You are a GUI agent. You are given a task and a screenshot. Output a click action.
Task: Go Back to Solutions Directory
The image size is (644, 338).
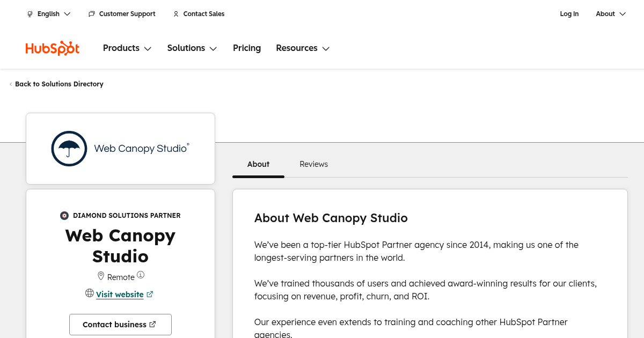[x=56, y=84]
